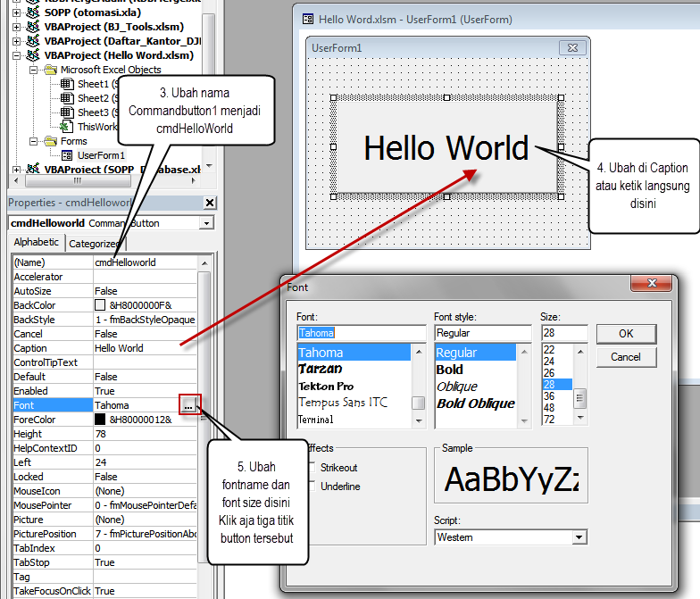
Task: Click Cancel in the Font dialog
Action: (626, 357)
